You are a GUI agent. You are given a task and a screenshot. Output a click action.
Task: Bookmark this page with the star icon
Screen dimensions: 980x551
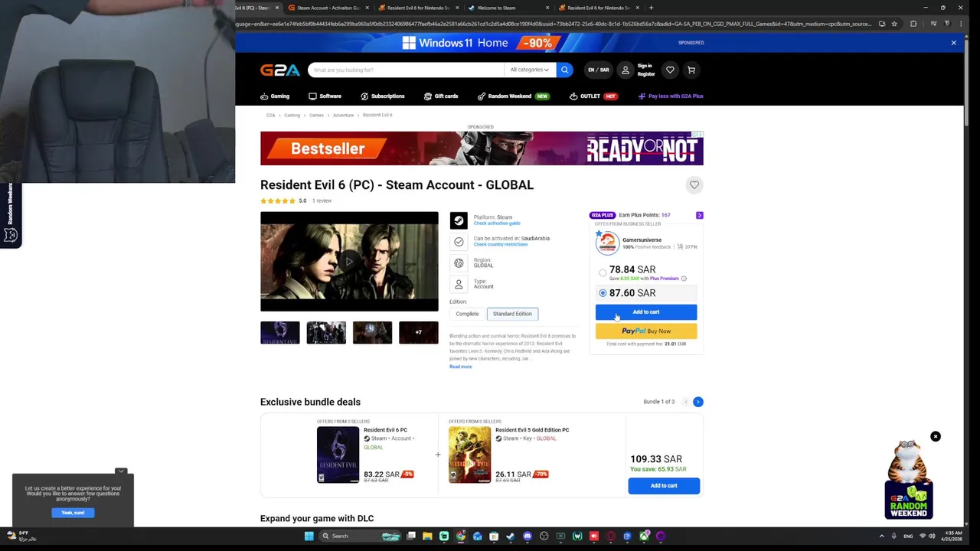coord(894,24)
